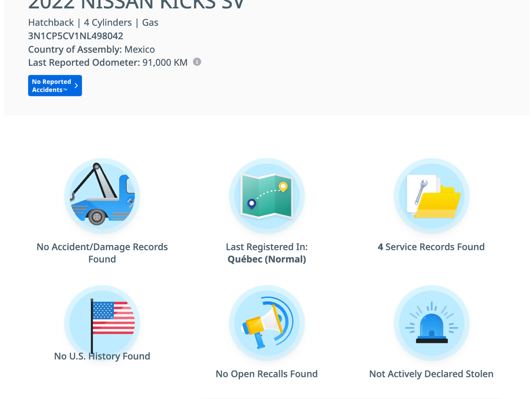The width and height of the screenshot is (532, 399).
Task: Click the Last Registered In label
Action: [x=267, y=247]
